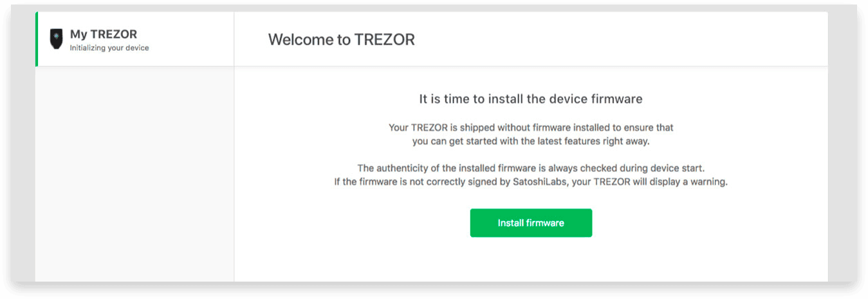Click the bold 'My TREZOR' device name
Image resolution: width=868 pixels, height=299 pixels.
103,34
